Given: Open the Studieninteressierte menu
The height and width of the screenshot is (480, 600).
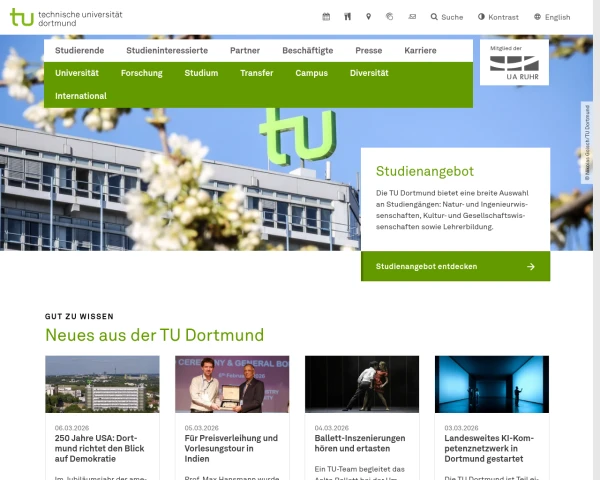Looking at the screenshot, I should pos(167,51).
